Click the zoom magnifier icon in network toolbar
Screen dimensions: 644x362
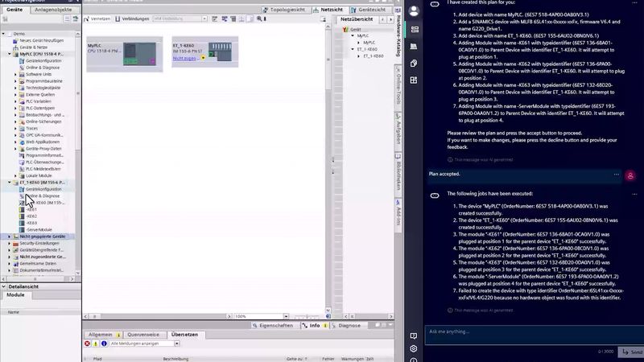pos(259,19)
